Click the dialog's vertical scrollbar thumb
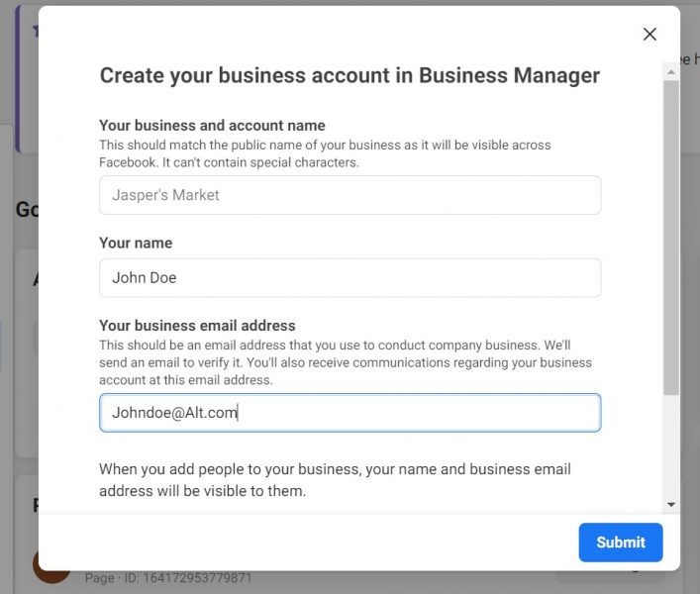This screenshot has width=700, height=594. tap(671, 238)
